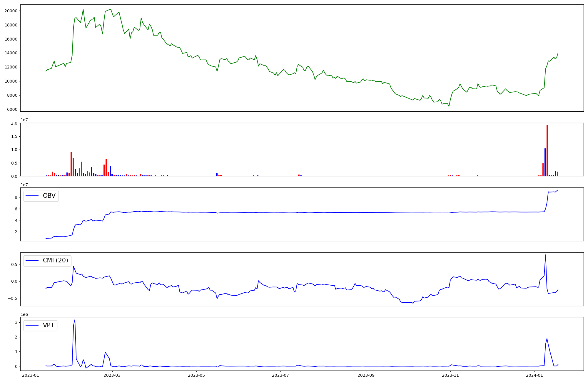Click the 8000 price axis label
This screenshot has height=382, width=588.
tap(12, 95)
